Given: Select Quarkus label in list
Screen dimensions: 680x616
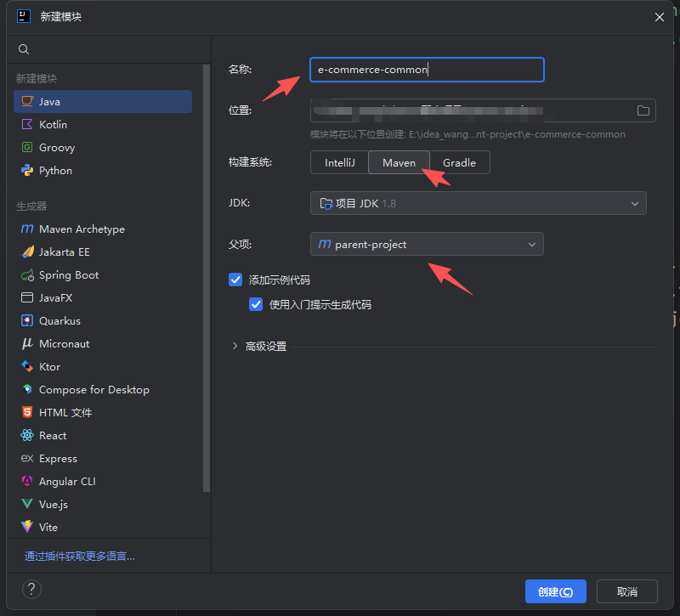Looking at the screenshot, I should (x=59, y=321).
